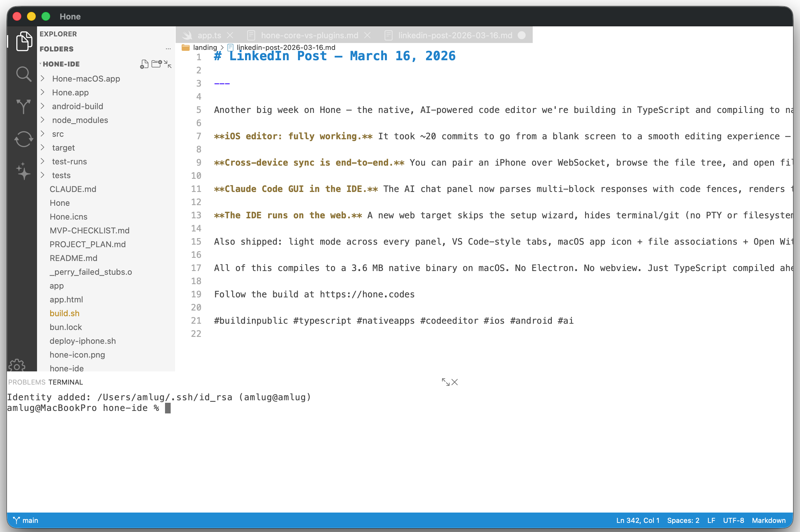Image resolution: width=800 pixels, height=532 pixels.
Task: Open the Search view in the activity bar
Action: pyautogui.click(x=24, y=74)
